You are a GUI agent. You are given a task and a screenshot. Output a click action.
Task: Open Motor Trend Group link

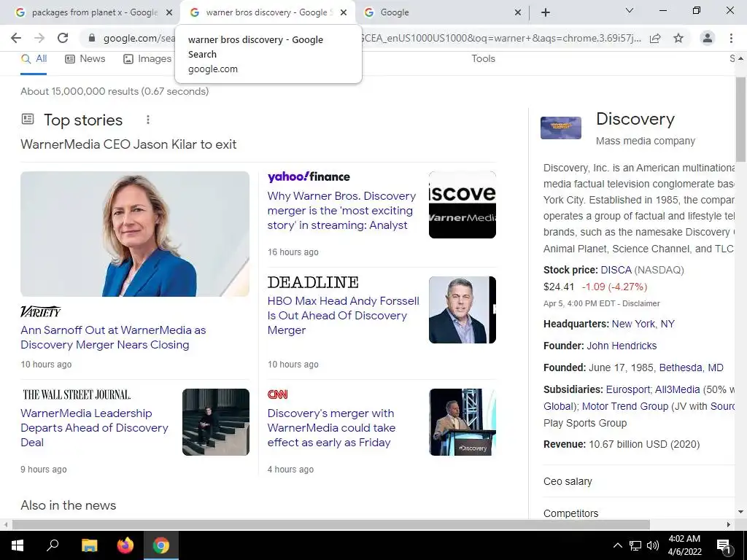[x=625, y=406]
